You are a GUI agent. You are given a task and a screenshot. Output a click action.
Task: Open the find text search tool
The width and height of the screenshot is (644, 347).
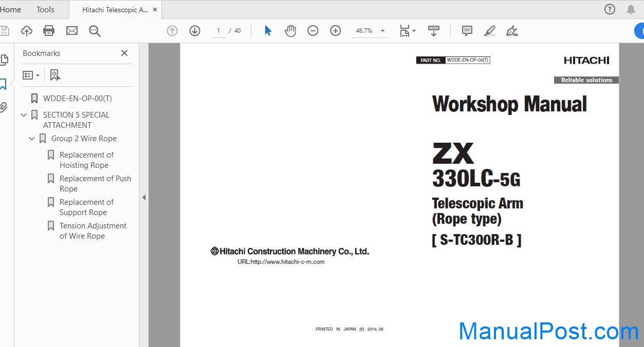pyautogui.click(x=95, y=31)
